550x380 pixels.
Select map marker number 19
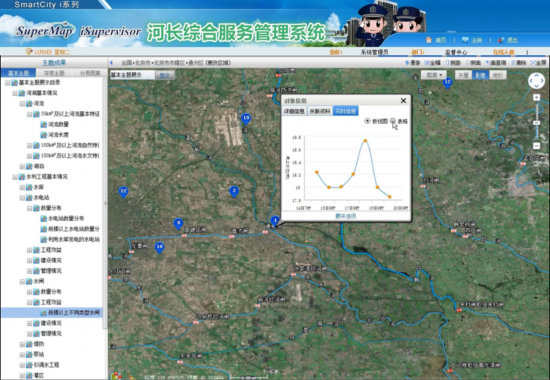(x=246, y=119)
